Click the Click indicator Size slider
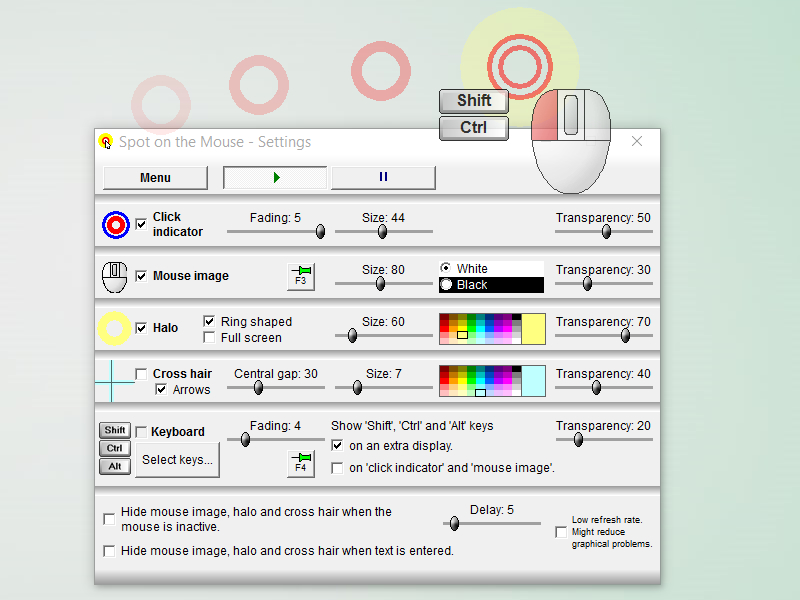Image resolution: width=800 pixels, height=600 pixels. coord(384,232)
